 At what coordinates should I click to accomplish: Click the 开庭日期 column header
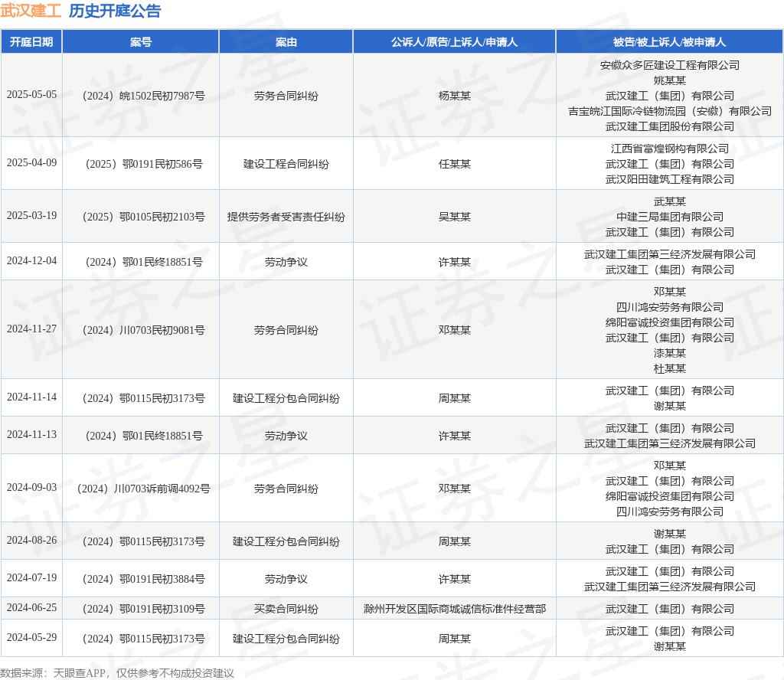tap(31, 42)
